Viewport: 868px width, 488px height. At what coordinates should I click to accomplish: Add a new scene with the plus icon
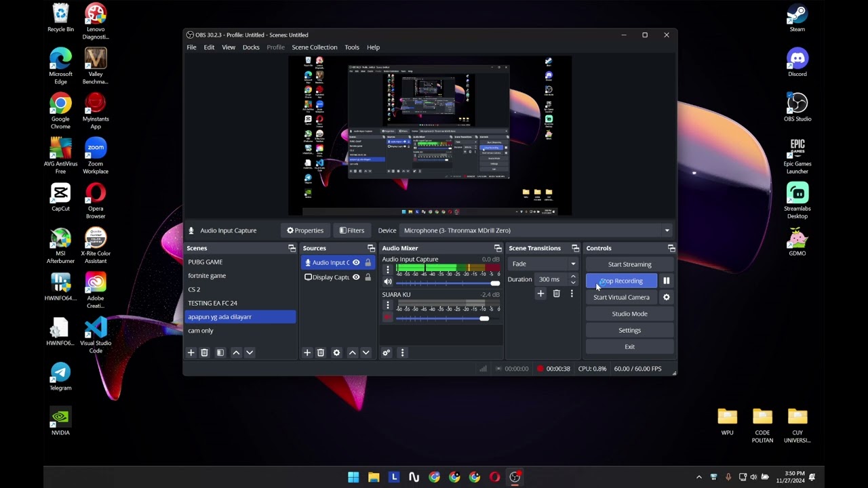coord(191,352)
